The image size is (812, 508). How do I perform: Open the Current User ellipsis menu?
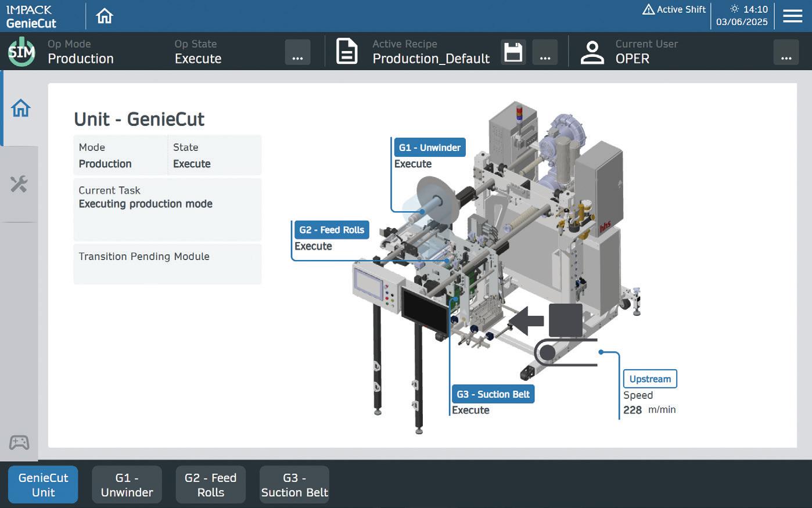[x=786, y=52]
